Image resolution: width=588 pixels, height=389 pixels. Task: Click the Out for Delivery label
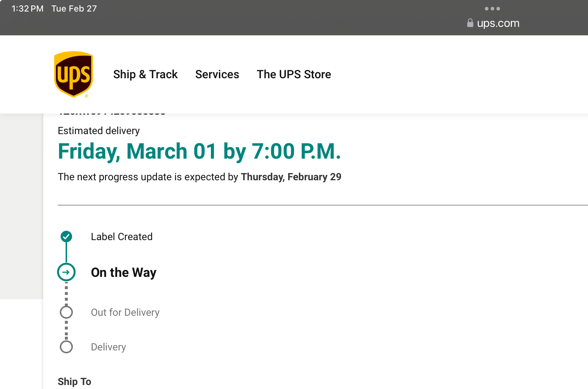pos(125,313)
